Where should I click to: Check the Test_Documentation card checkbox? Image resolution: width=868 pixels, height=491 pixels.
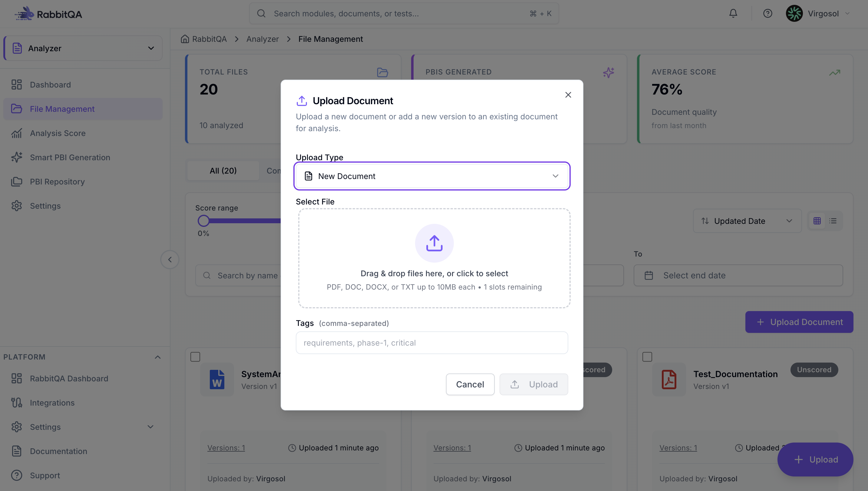point(647,357)
